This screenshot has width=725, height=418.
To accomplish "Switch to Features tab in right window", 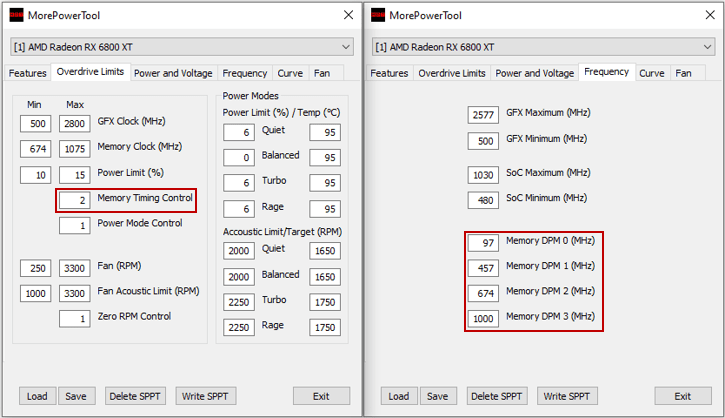I will click(389, 73).
